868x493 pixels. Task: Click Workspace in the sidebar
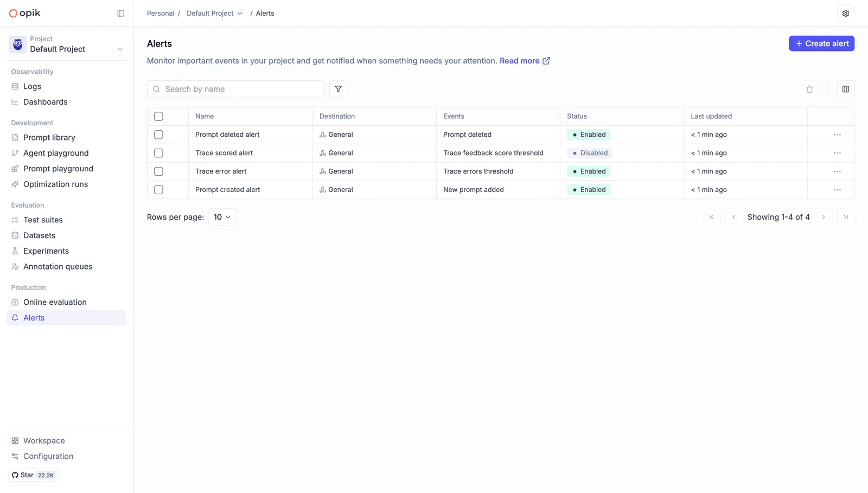(66, 441)
